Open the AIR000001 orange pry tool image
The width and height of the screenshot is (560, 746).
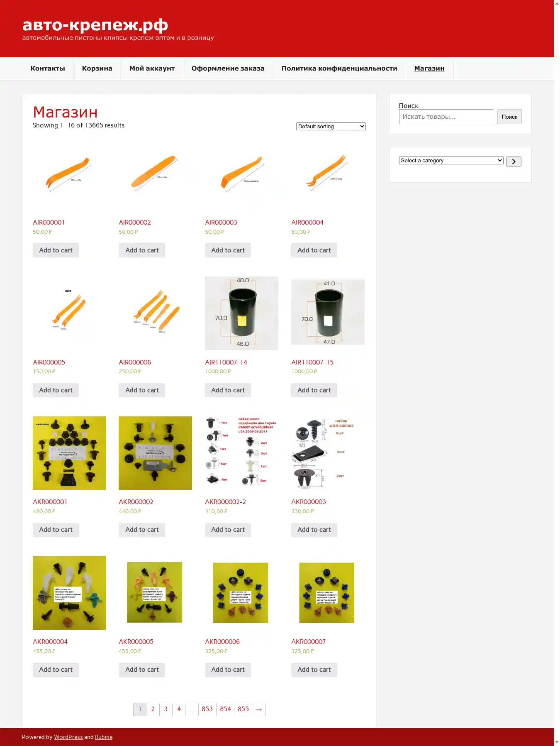(69, 173)
